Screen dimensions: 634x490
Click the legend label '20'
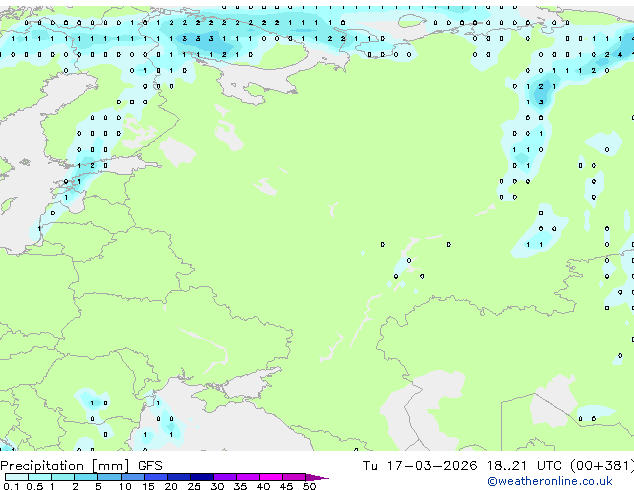point(171,486)
